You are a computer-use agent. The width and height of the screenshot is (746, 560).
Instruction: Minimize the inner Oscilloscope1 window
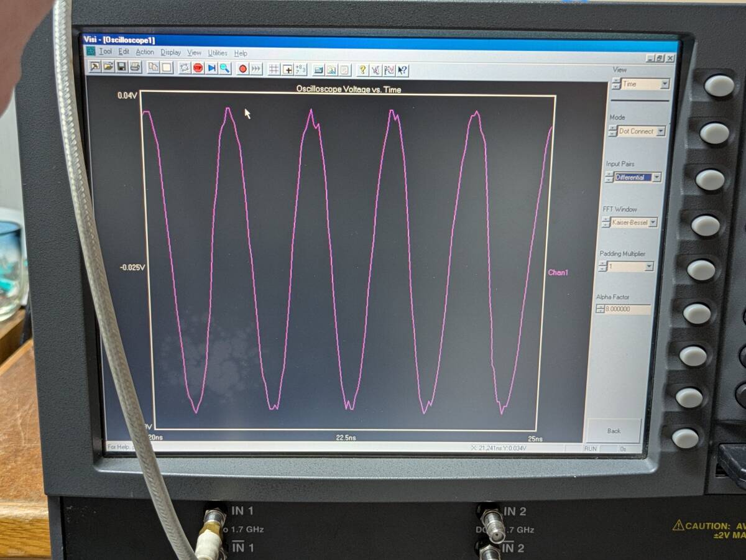[x=651, y=58]
